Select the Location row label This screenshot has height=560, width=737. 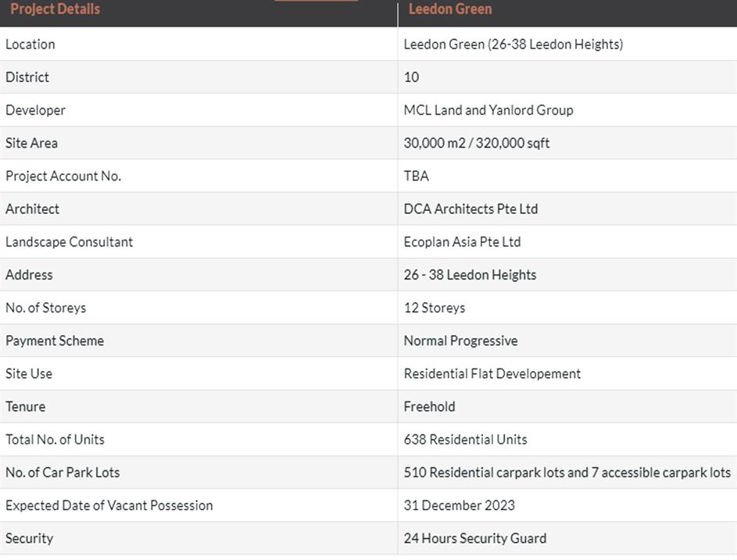[x=30, y=45]
